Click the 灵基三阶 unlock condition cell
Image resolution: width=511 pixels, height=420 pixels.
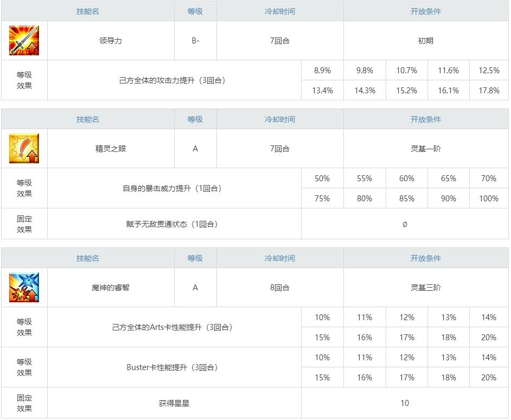(x=426, y=288)
